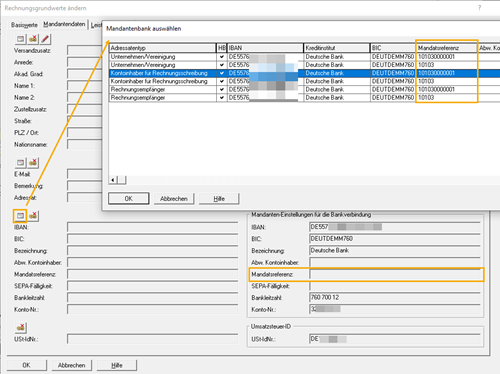Click left-side empty BIC field

point(152,239)
